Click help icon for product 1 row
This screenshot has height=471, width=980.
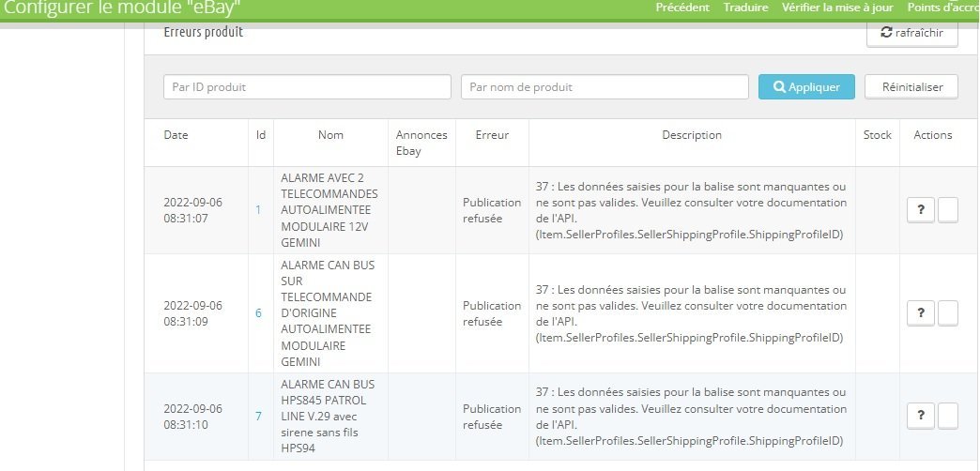(921, 210)
